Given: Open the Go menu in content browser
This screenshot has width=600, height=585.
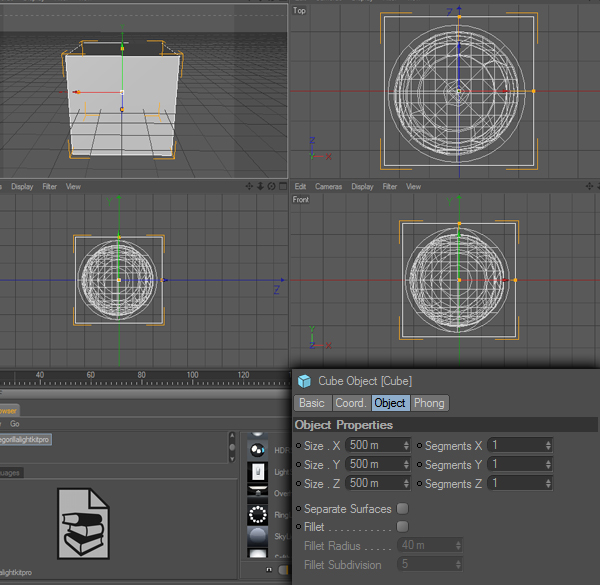Looking at the screenshot, I should click(15, 424).
